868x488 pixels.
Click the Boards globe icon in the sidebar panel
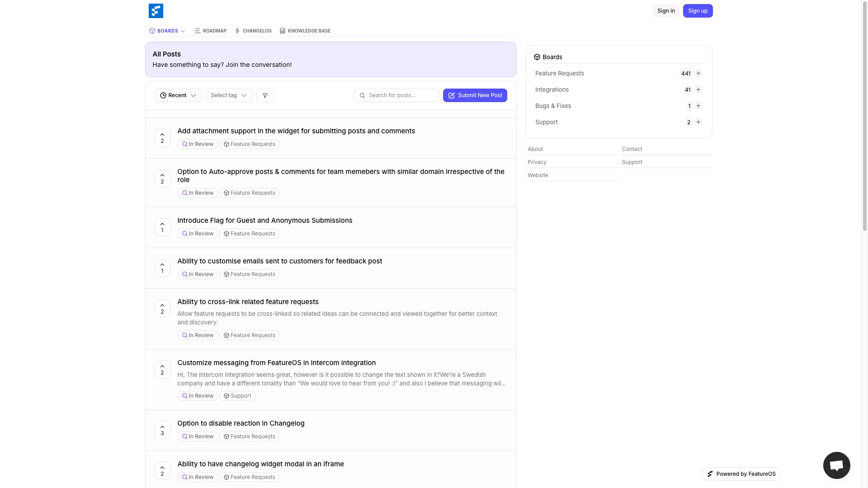tap(537, 57)
